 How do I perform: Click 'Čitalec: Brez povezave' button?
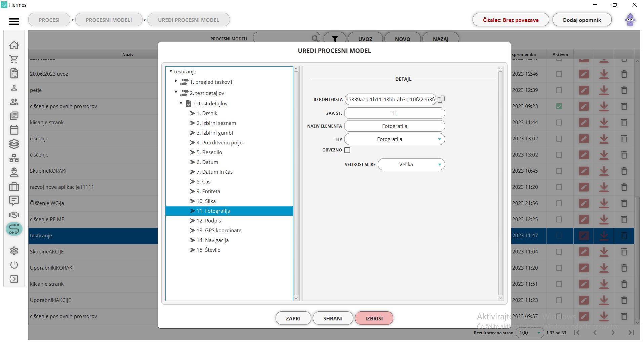coord(511,20)
